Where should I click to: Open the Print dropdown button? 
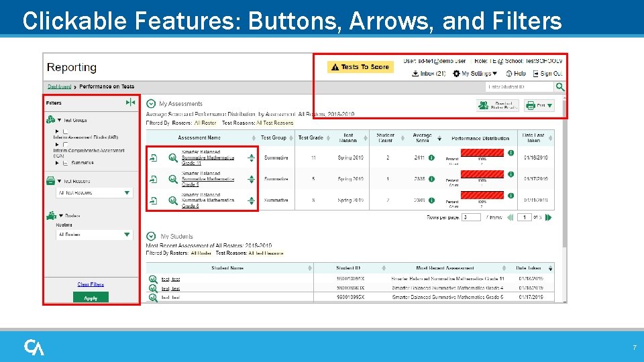[x=539, y=105]
